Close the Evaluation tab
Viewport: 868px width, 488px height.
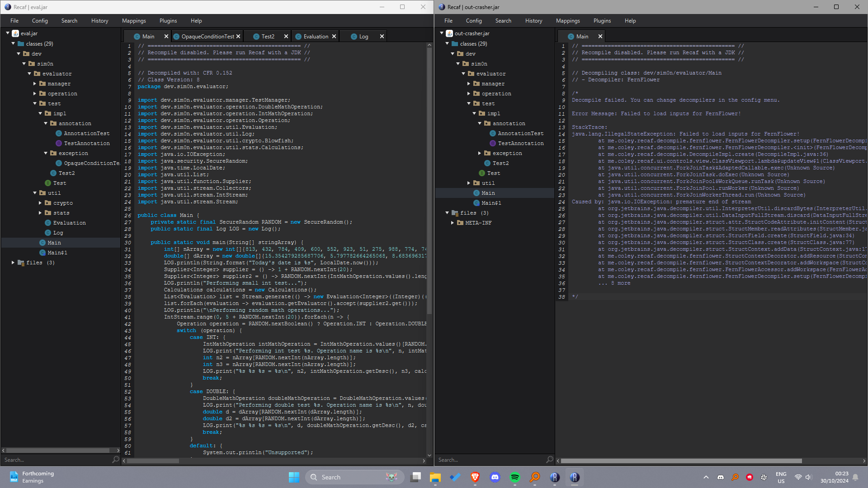coord(334,37)
